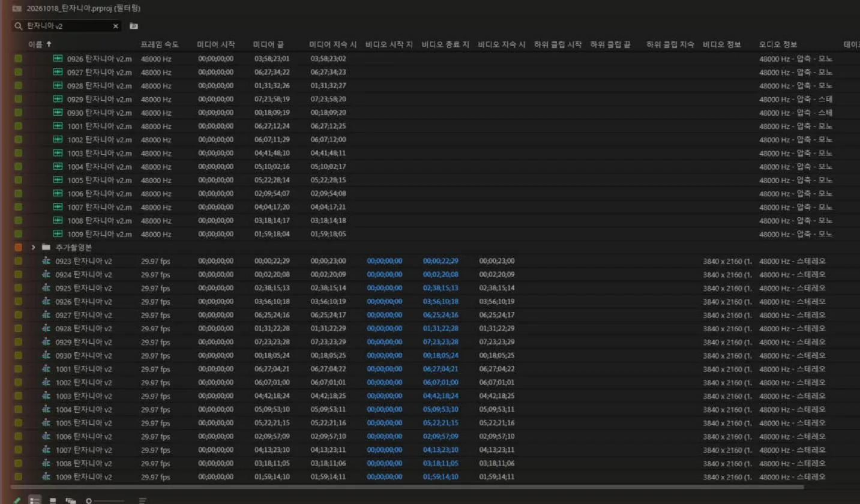Sort by the 이름 column header

pos(36,44)
